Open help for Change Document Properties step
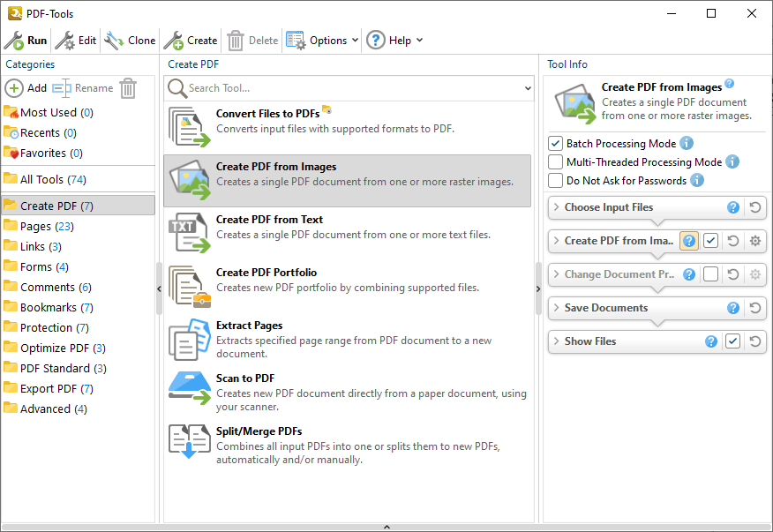773x532 pixels. click(689, 274)
